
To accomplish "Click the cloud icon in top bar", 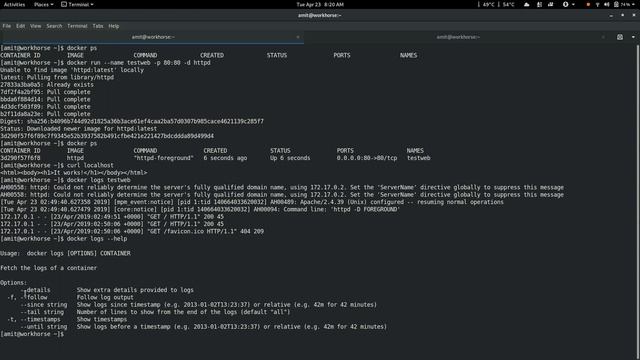I will (x=527, y=4).
